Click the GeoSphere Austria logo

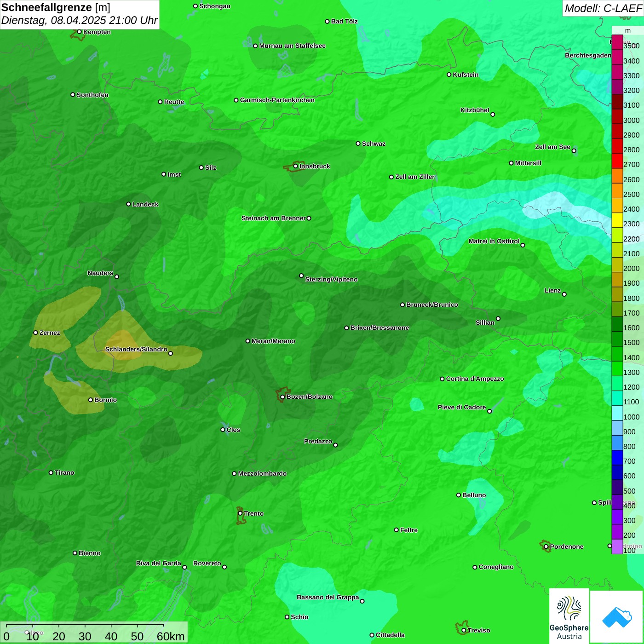[569, 616]
